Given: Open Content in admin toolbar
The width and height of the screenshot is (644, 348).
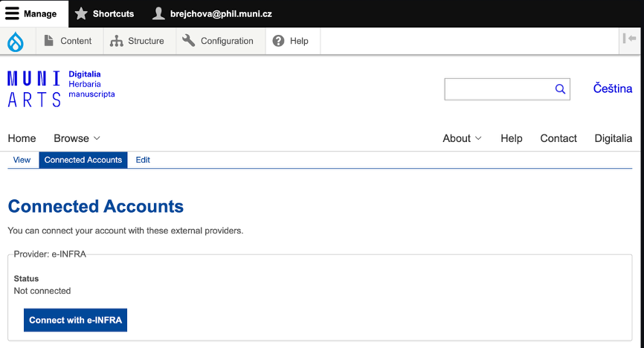Looking at the screenshot, I should pos(68,42).
